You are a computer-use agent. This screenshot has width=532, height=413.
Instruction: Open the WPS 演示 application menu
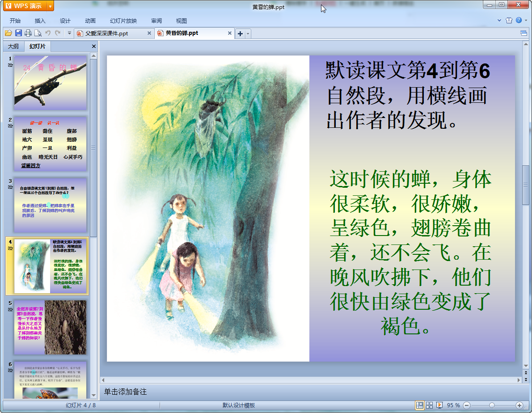(x=24, y=6)
